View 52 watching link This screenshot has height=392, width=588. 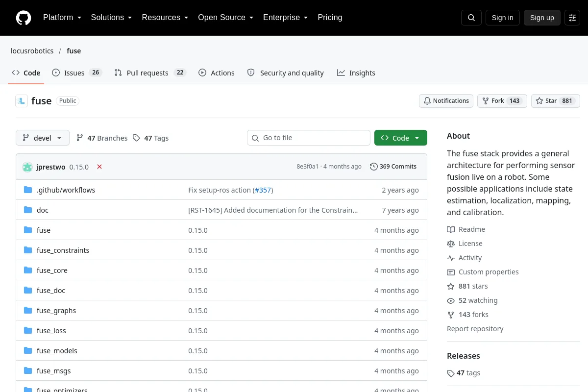click(x=472, y=300)
